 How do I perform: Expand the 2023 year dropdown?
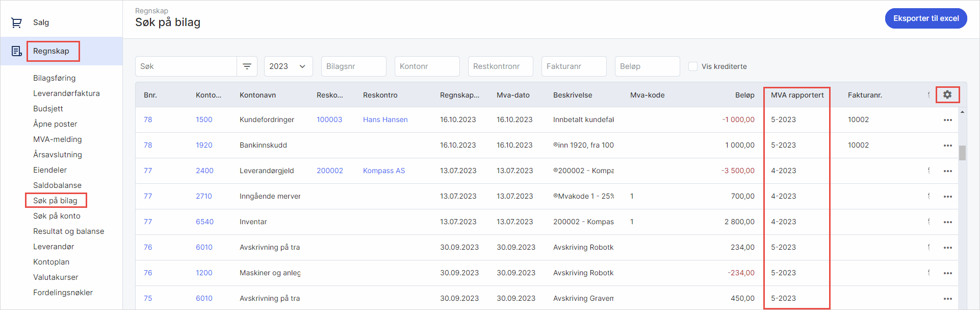pos(288,66)
